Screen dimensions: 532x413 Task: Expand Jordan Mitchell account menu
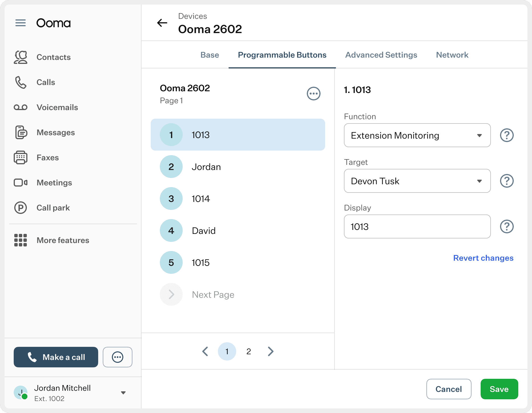123,393
